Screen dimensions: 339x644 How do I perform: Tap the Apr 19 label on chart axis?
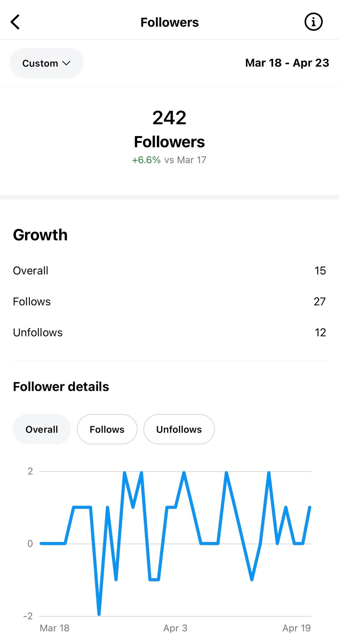click(297, 628)
